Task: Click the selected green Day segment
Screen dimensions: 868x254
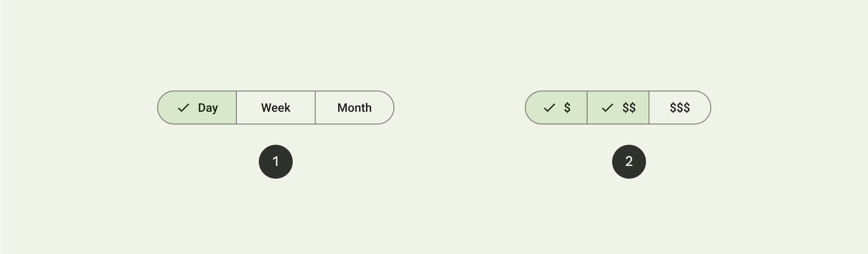Action: point(197,108)
